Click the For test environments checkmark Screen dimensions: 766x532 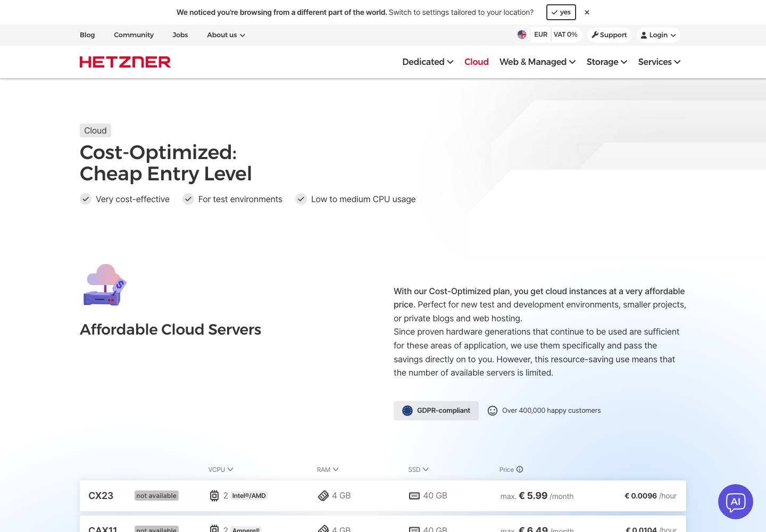tap(188, 199)
